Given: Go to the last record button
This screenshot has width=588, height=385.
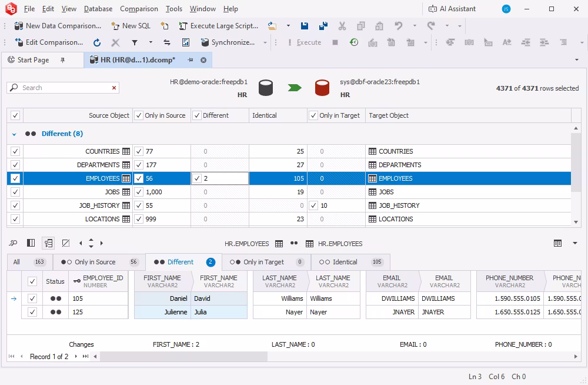Looking at the screenshot, I should 85,357.
